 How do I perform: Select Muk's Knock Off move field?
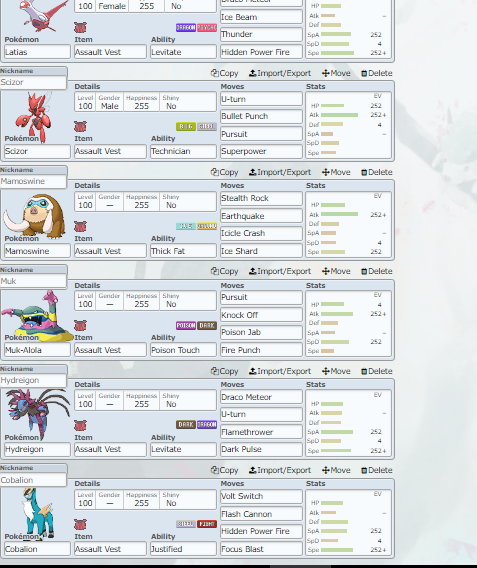[261, 315]
